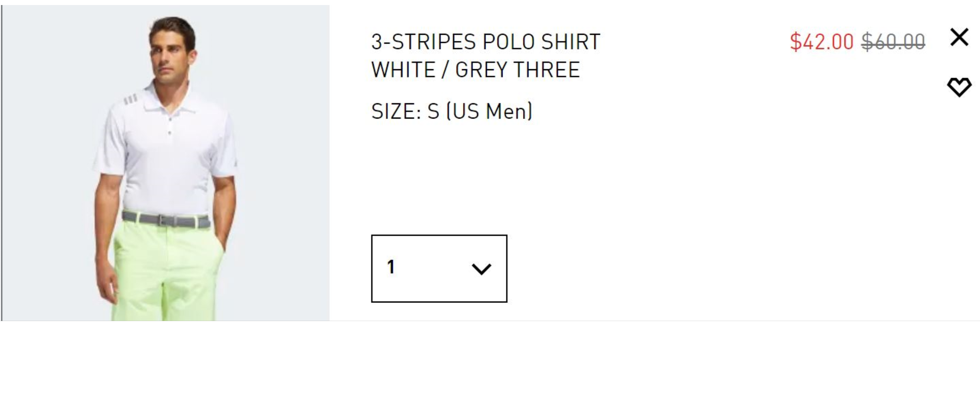Click the grey belt in the product photo
The width and height of the screenshot is (980, 396).
tap(166, 219)
